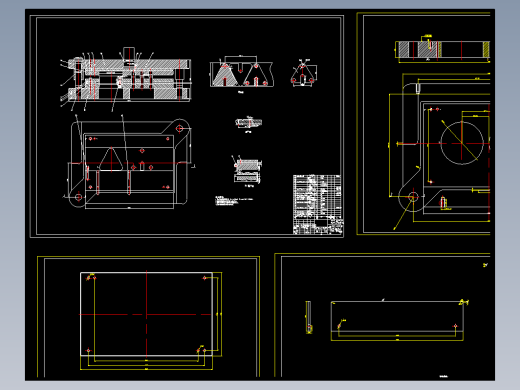Image resolution: width=520 pixels, height=390 pixels.
Task: Select the large circle in the top-right sheet
Action: coord(462,143)
